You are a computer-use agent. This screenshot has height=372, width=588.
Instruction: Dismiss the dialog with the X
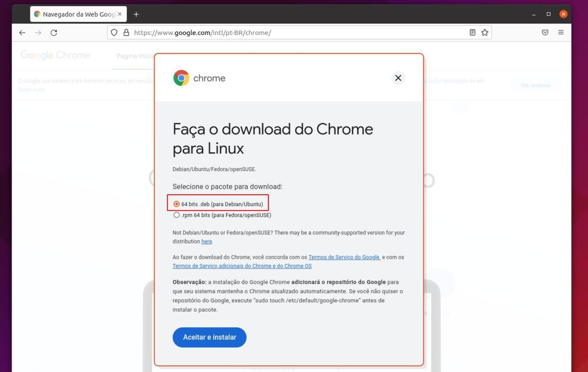click(398, 78)
